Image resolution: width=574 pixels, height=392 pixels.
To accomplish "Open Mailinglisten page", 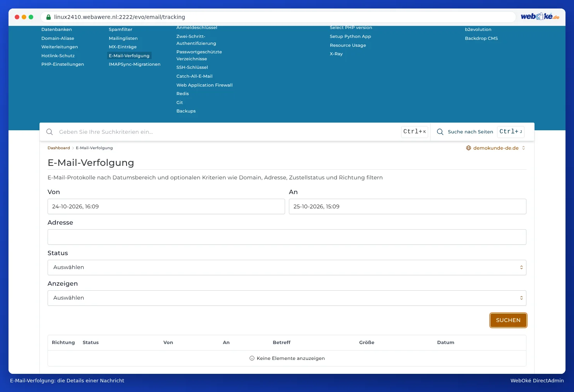I will (x=123, y=38).
